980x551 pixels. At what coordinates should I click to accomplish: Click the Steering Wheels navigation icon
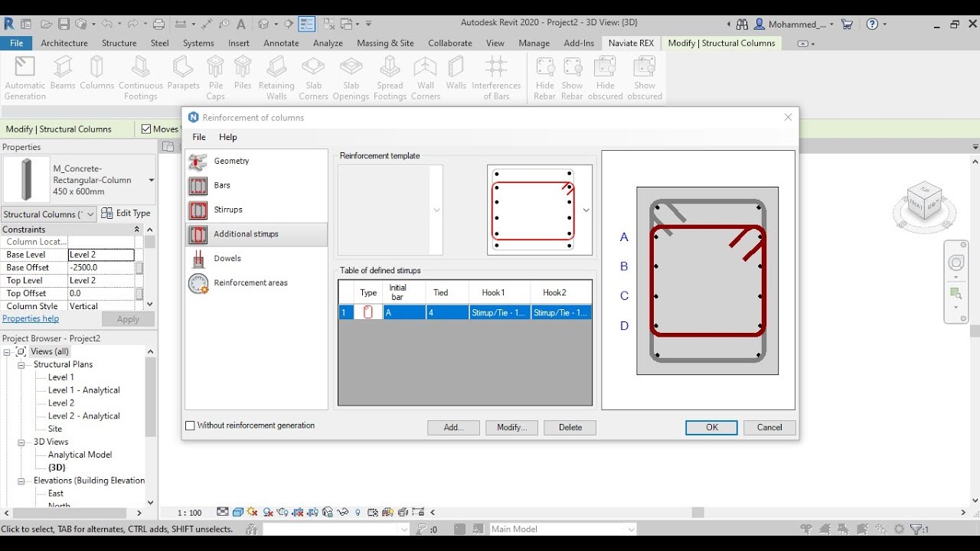tap(956, 263)
